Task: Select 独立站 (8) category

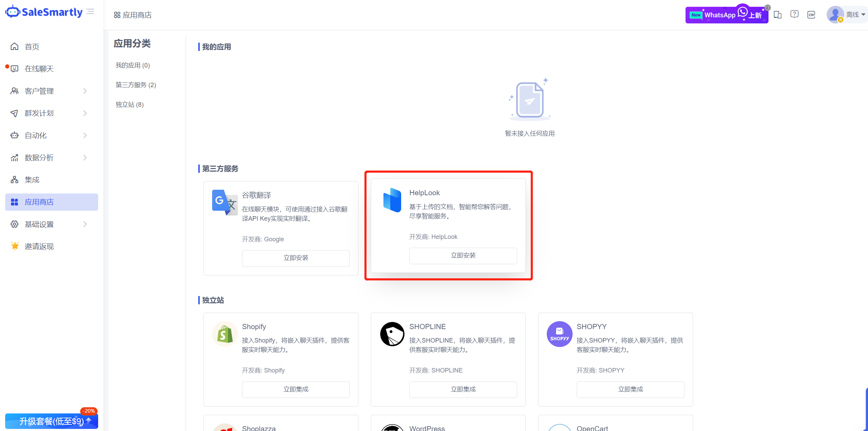Action: coord(129,105)
